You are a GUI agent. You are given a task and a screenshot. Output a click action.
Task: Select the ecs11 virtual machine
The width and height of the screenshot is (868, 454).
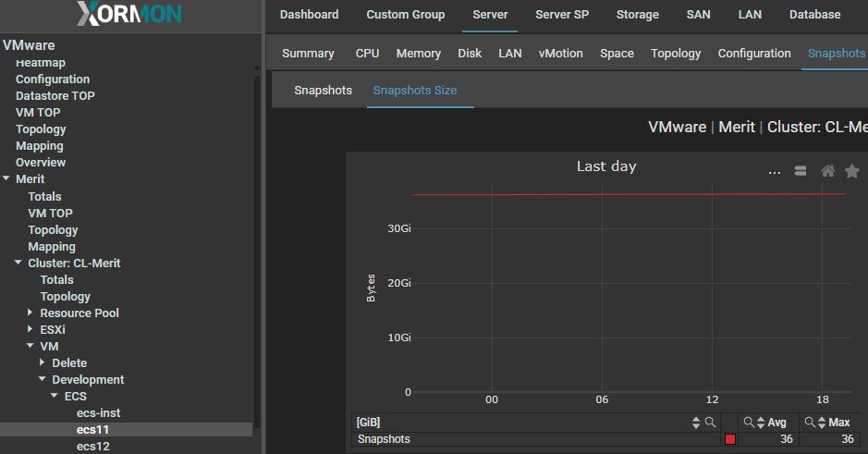tap(92, 429)
